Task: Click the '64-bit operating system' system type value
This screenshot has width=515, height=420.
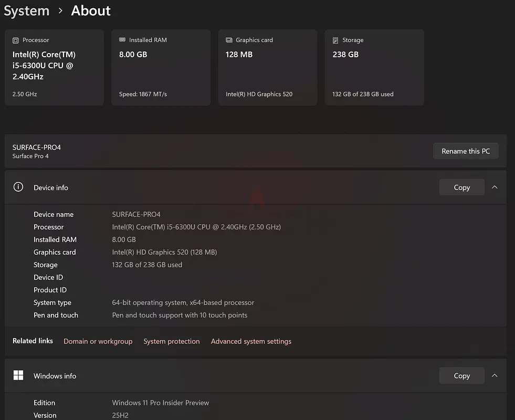Action: click(x=183, y=302)
